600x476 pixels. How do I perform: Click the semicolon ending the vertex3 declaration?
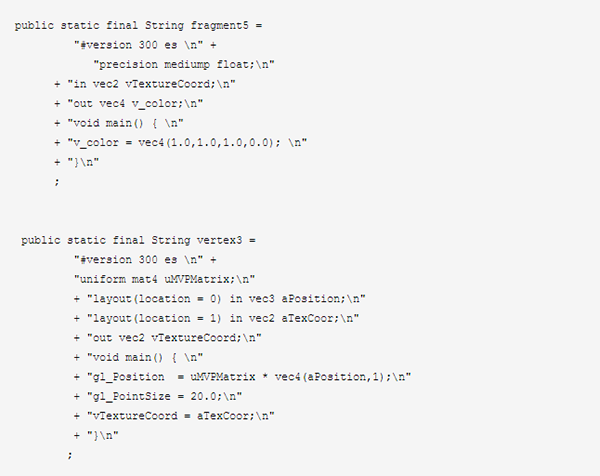70,455
